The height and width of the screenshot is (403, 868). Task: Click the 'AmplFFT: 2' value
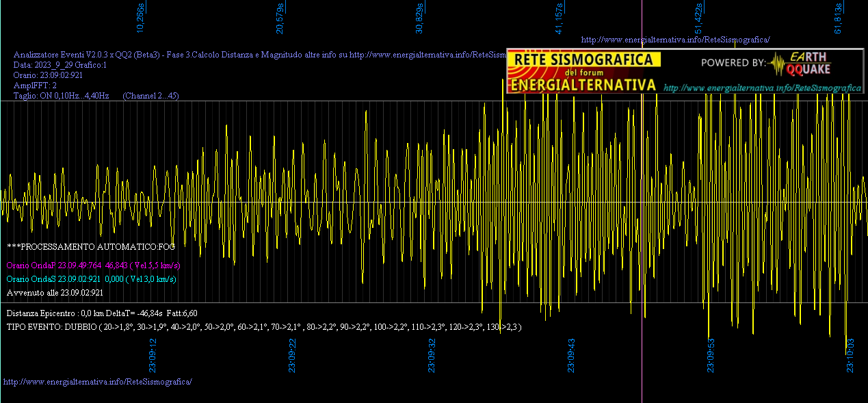point(35,86)
